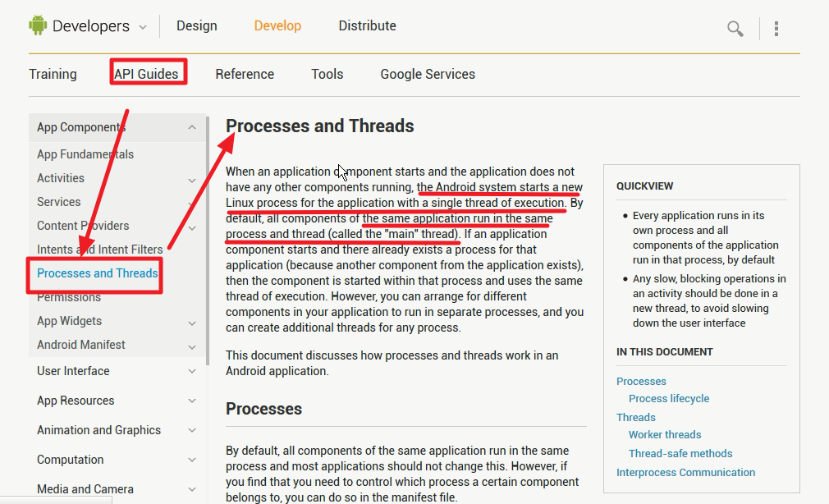Go to the Distribute tab

click(x=368, y=26)
